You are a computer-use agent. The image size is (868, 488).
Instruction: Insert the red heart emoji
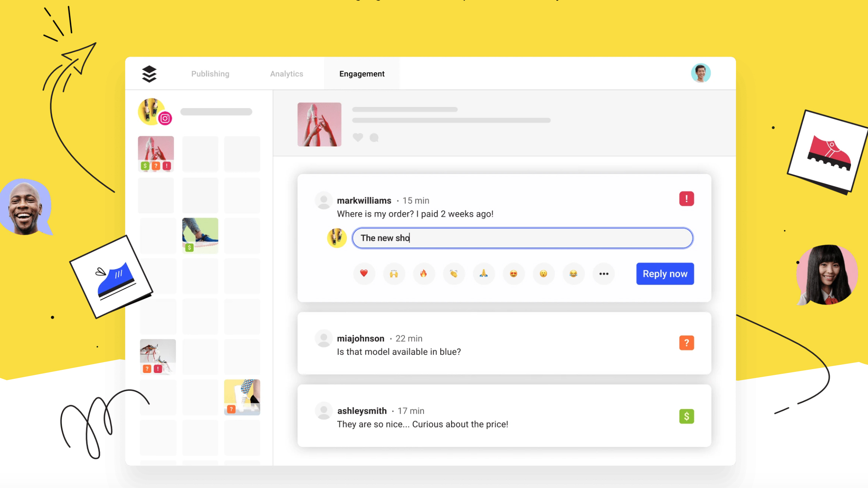364,273
